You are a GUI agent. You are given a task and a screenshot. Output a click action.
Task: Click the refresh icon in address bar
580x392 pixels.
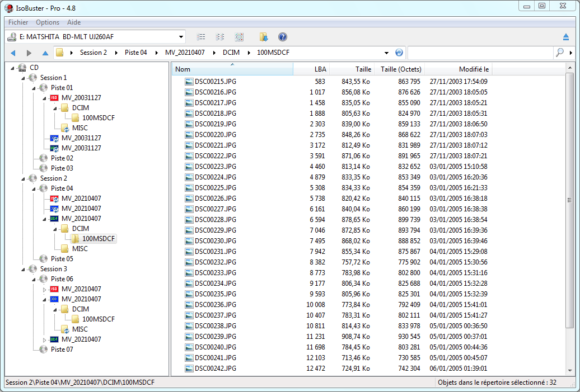(399, 53)
